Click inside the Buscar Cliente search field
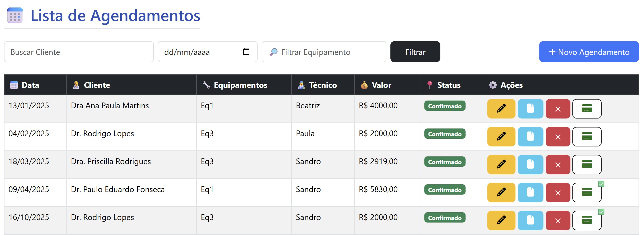 pyautogui.click(x=79, y=52)
